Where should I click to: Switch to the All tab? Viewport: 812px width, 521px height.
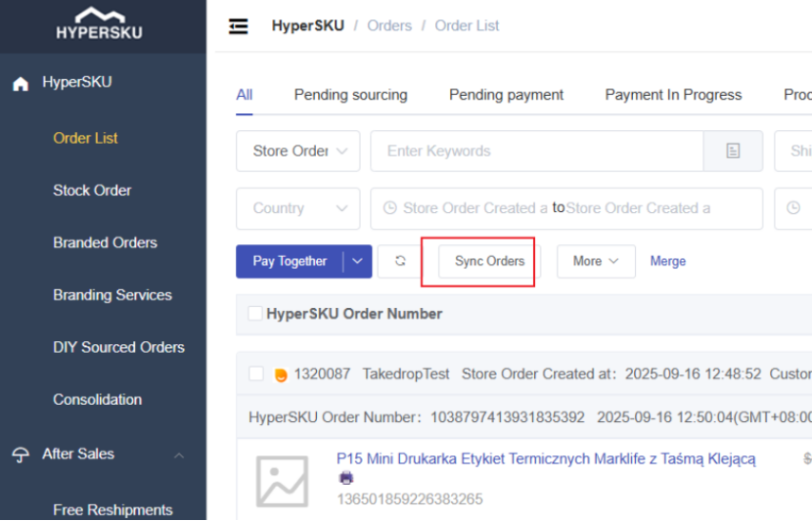pos(245,95)
